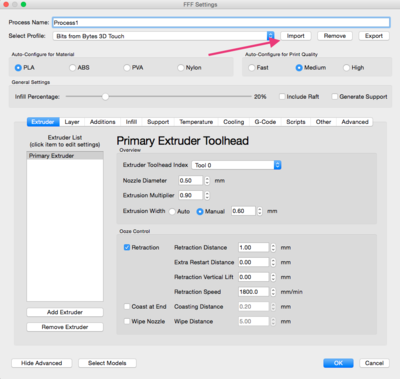400x379 pixels.
Task: Switch to the Other tab
Action: tap(323, 122)
